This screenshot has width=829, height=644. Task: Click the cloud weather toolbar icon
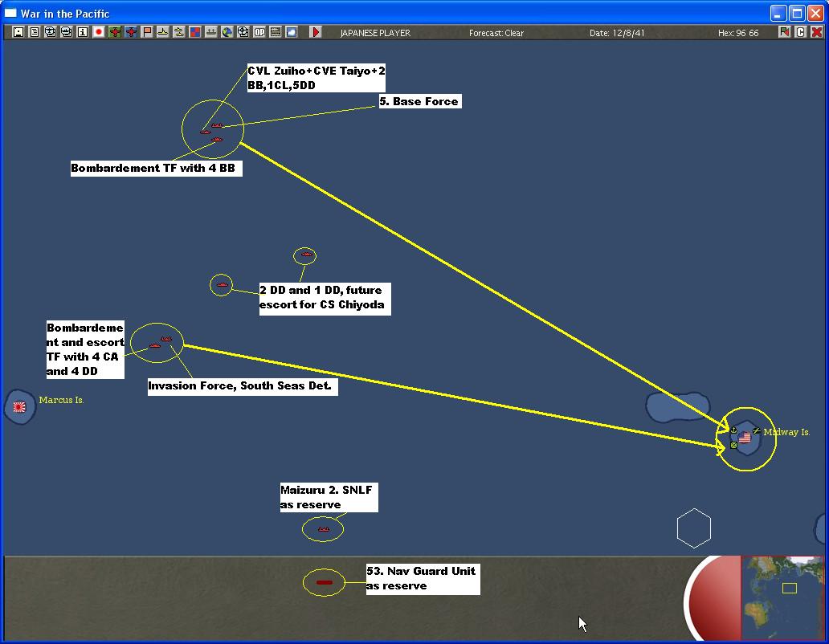[x=292, y=32]
